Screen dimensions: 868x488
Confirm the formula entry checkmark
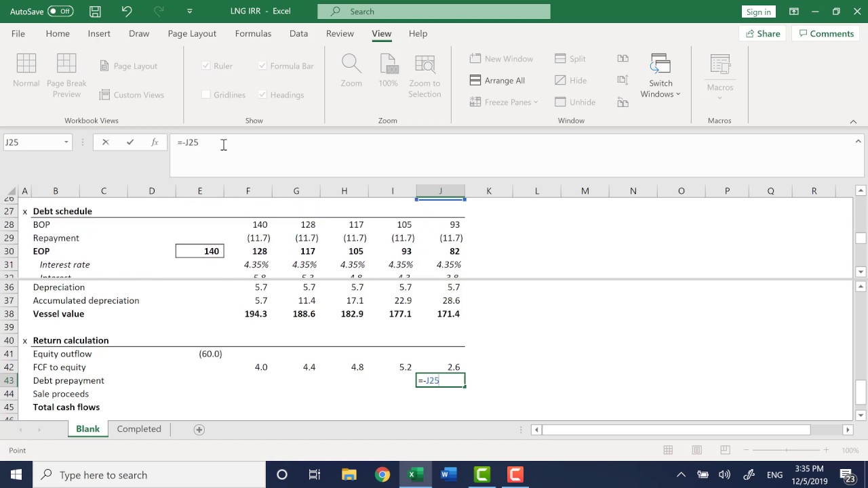tap(130, 142)
